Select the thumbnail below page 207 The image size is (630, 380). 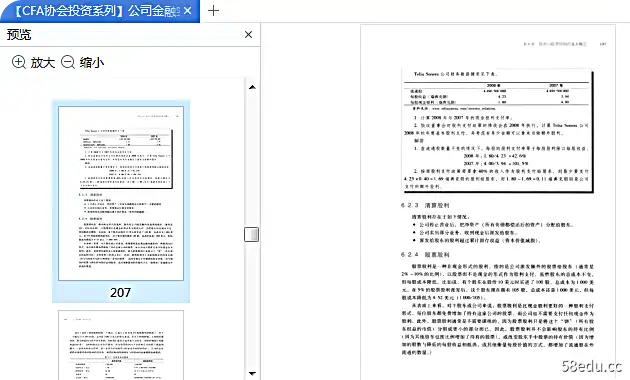point(121,345)
